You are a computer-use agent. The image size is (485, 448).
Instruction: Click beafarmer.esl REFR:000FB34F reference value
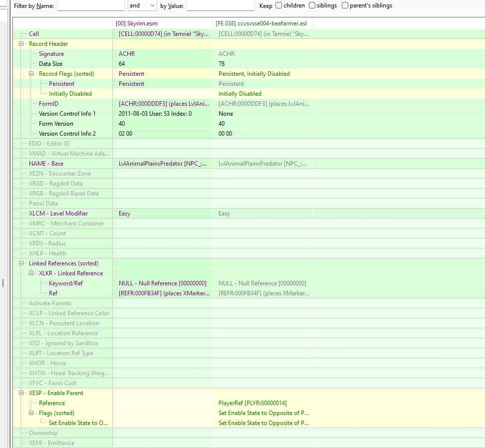pos(264,293)
